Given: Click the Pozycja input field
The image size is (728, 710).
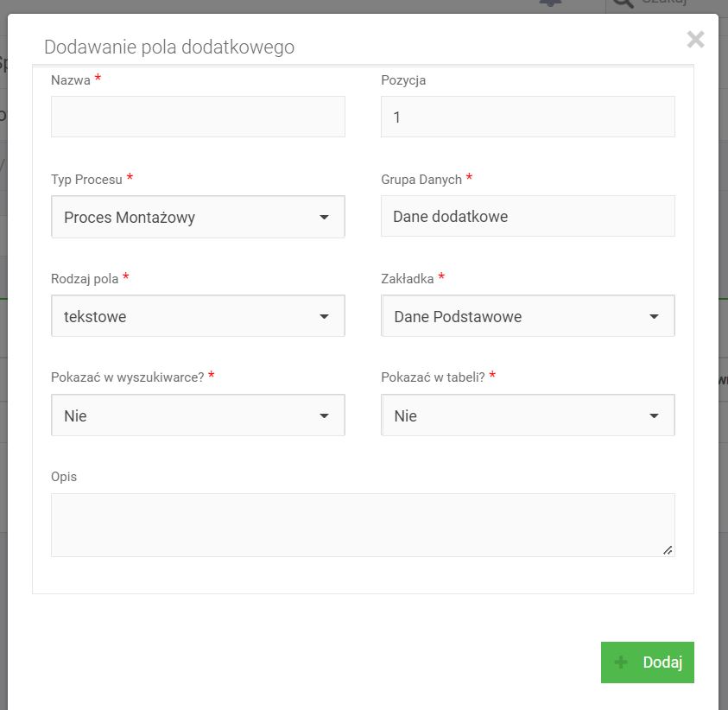Looking at the screenshot, I should pyautogui.click(x=528, y=117).
